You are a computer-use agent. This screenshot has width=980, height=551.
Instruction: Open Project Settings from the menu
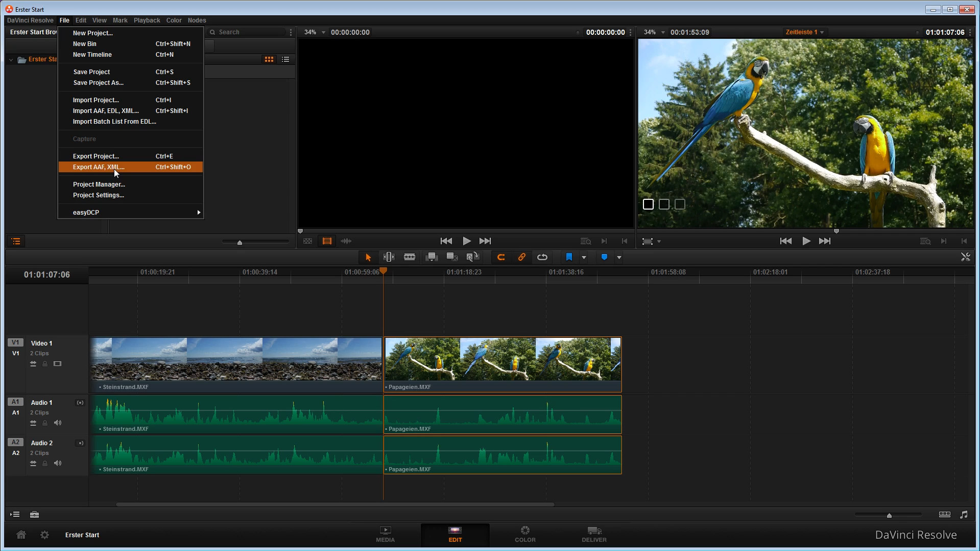pyautogui.click(x=99, y=195)
